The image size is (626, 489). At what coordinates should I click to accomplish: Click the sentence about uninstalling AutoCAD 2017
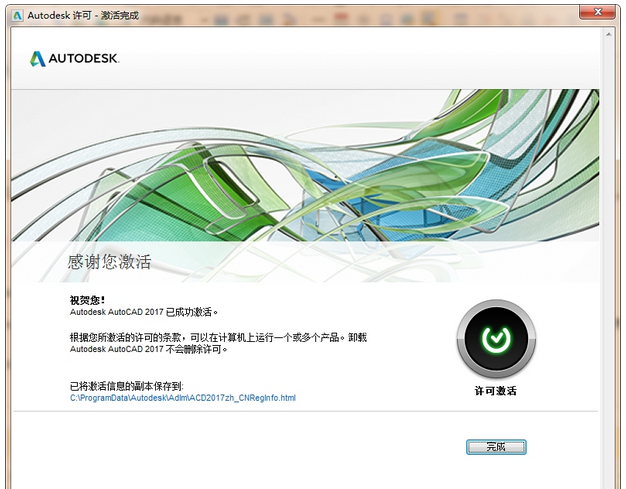coord(149,350)
